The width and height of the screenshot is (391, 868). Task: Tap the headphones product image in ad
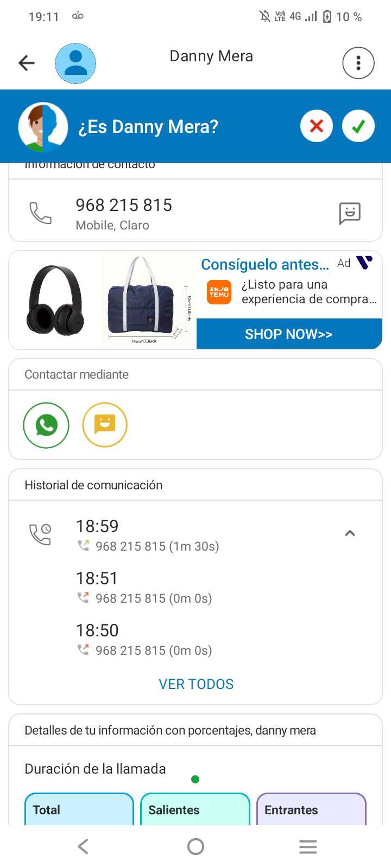(55, 300)
